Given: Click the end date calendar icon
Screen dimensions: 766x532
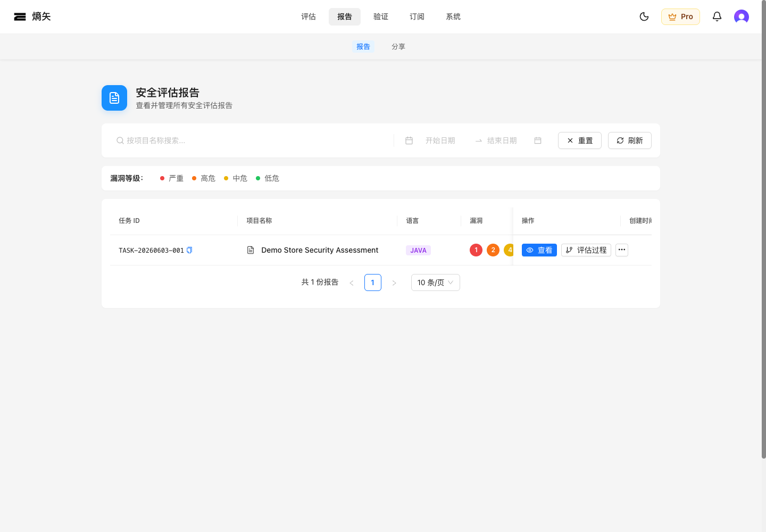Looking at the screenshot, I should tap(538, 140).
